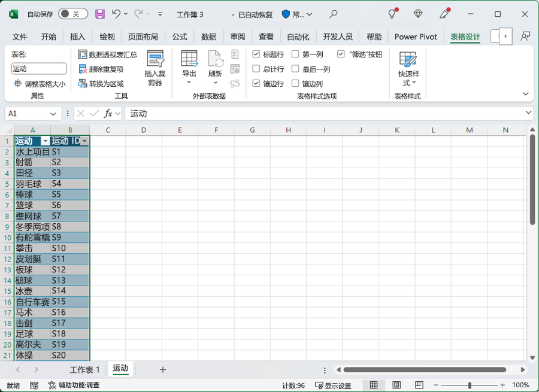The height and width of the screenshot is (392, 539).
Task: Enable the 第一列 first column checkbox
Action: pyautogui.click(x=295, y=54)
